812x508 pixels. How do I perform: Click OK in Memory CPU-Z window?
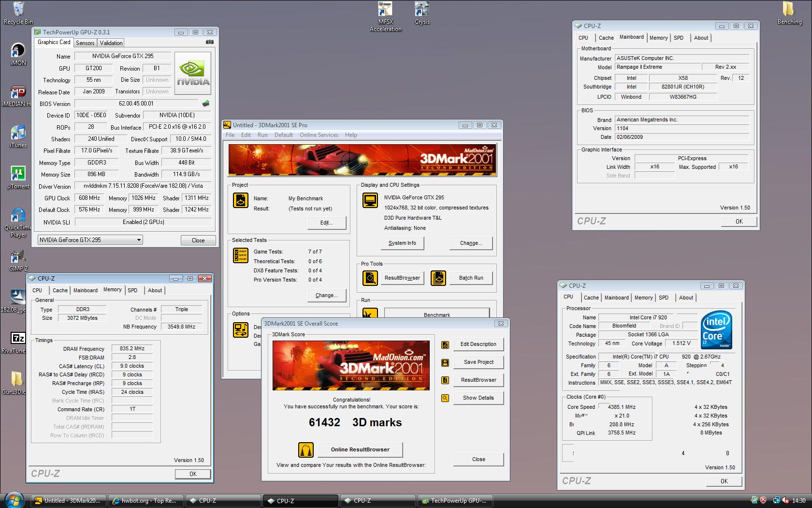pos(193,474)
